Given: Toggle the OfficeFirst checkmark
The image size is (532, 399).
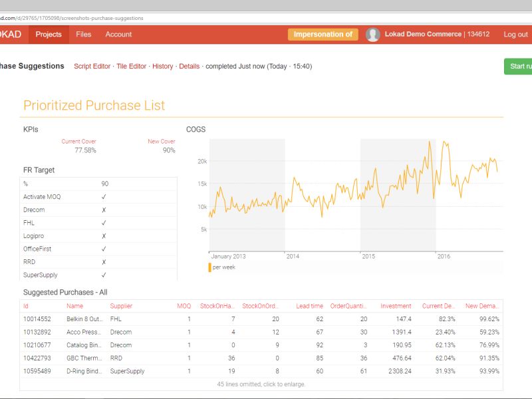Looking at the screenshot, I should (104, 249).
